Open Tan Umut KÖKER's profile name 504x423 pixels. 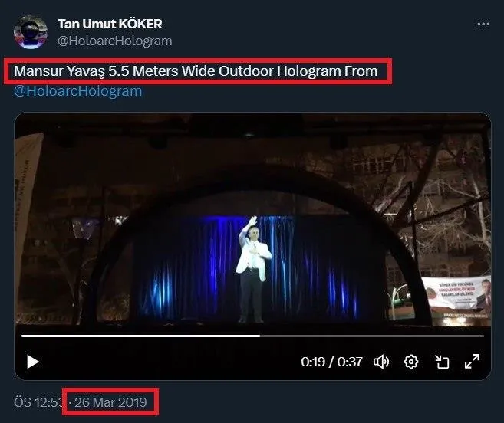pyautogui.click(x=110, y=25)
